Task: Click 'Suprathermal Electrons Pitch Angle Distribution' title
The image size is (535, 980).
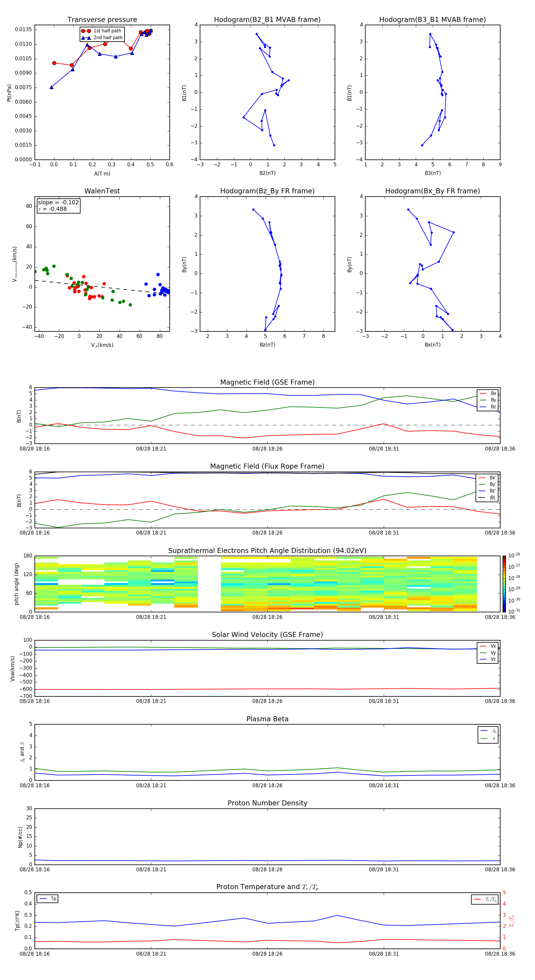Action: coord(267,551)
